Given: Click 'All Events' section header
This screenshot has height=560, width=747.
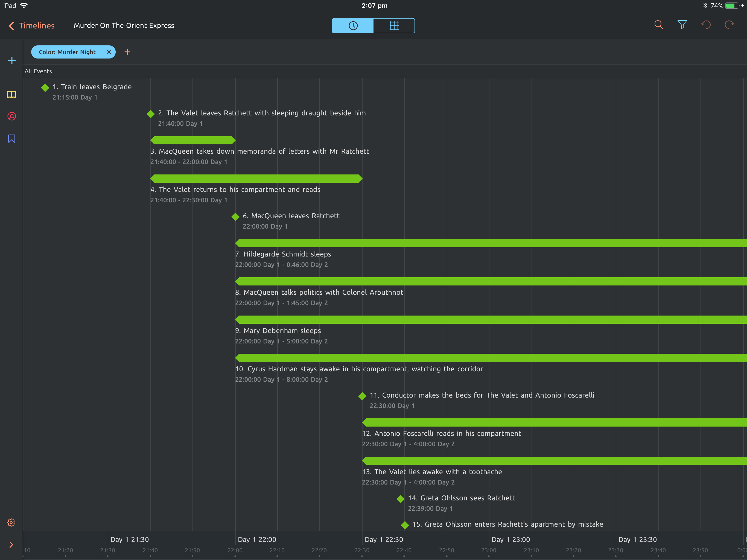Looking at the screenshot, I should (38, 71).
